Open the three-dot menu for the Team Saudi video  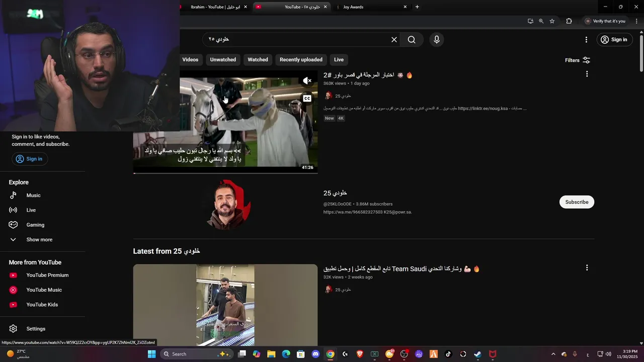[587, 268]
